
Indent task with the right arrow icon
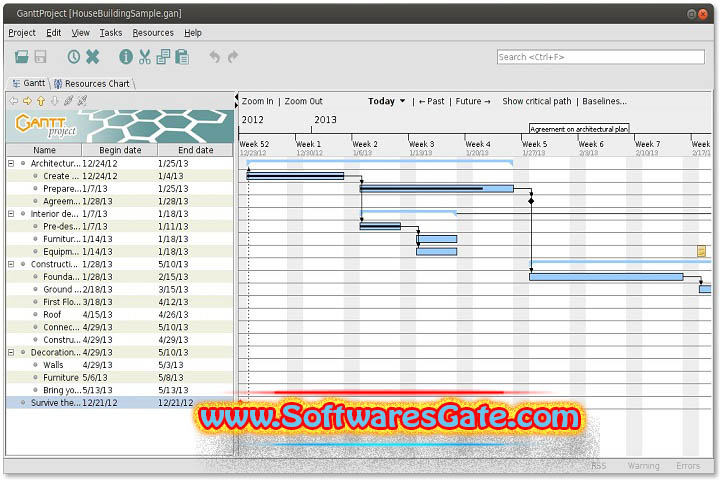pos(27,101)
